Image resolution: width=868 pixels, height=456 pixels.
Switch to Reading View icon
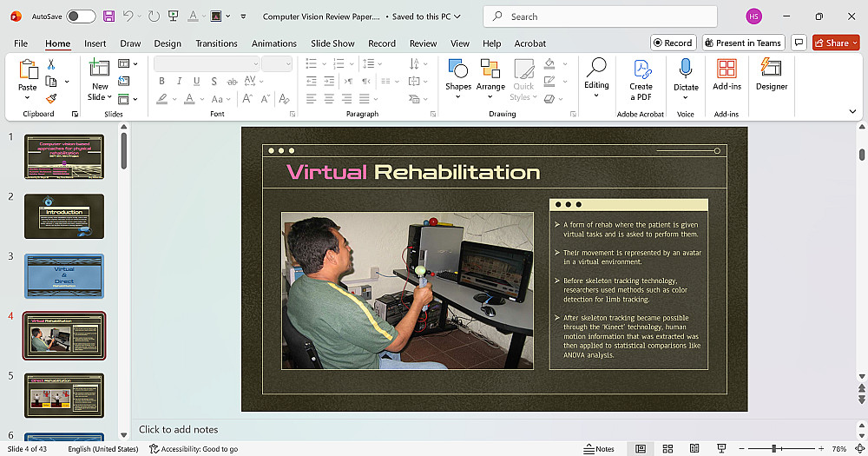pyautogui.click(x=694, y=448)
